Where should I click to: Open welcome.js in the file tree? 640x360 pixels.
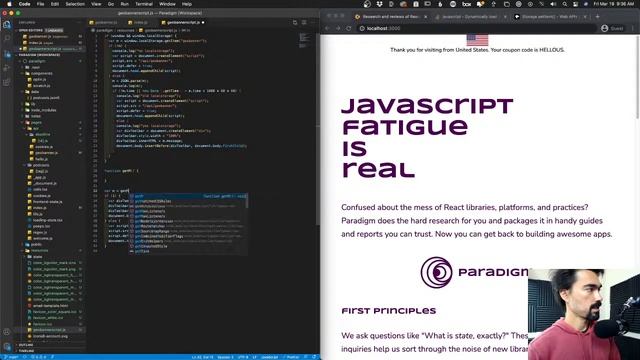tap(42, 238)
